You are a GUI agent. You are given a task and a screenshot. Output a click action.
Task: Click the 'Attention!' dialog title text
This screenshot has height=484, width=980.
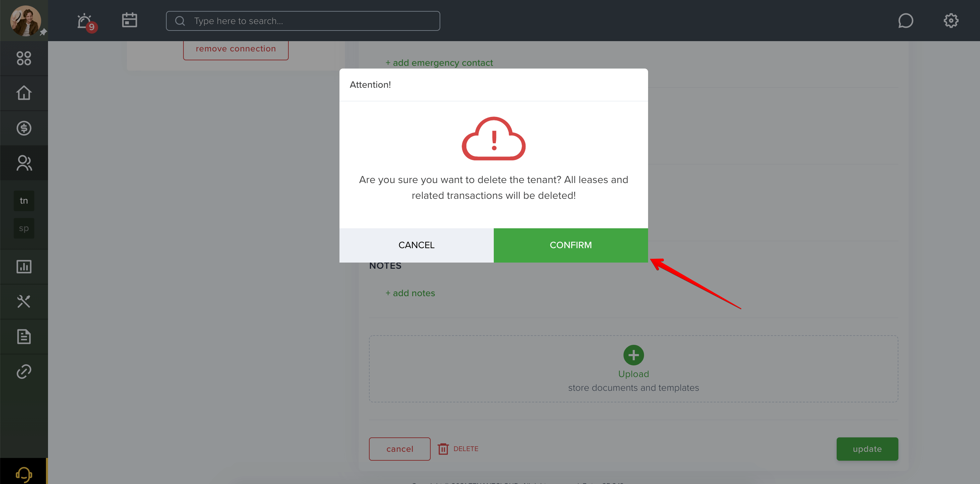point(370,84)
